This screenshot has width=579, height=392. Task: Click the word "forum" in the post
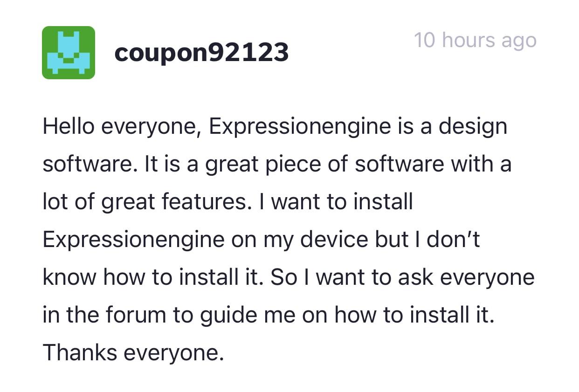[136, 316]
